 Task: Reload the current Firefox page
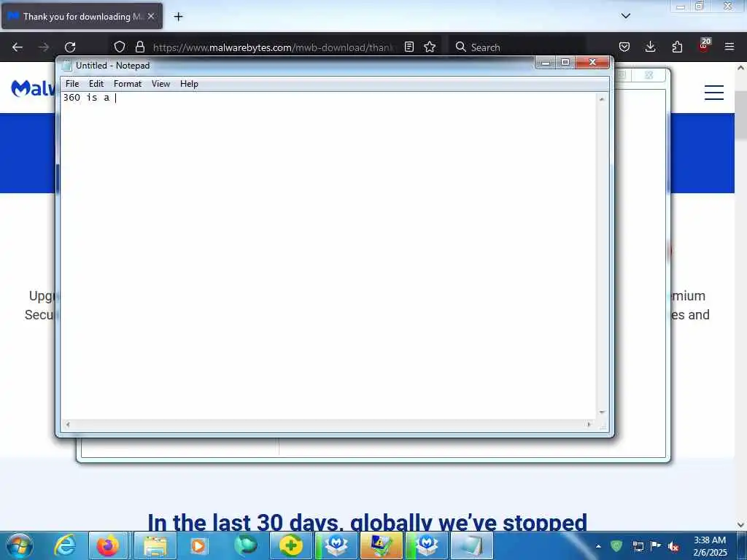click(x=70, y=47)
